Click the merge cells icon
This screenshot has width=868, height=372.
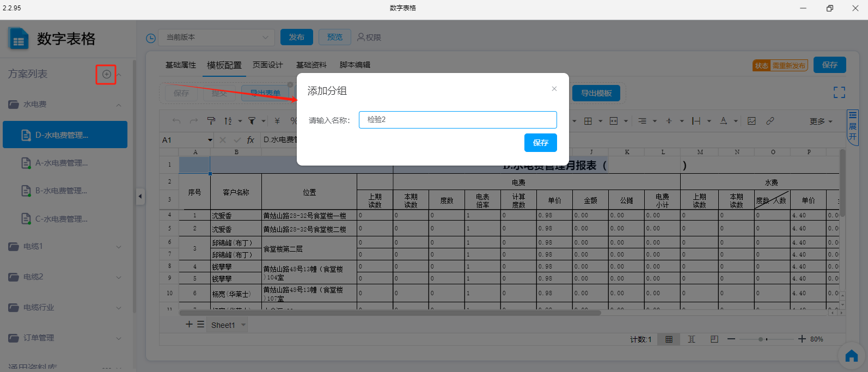tap(614, 121)
